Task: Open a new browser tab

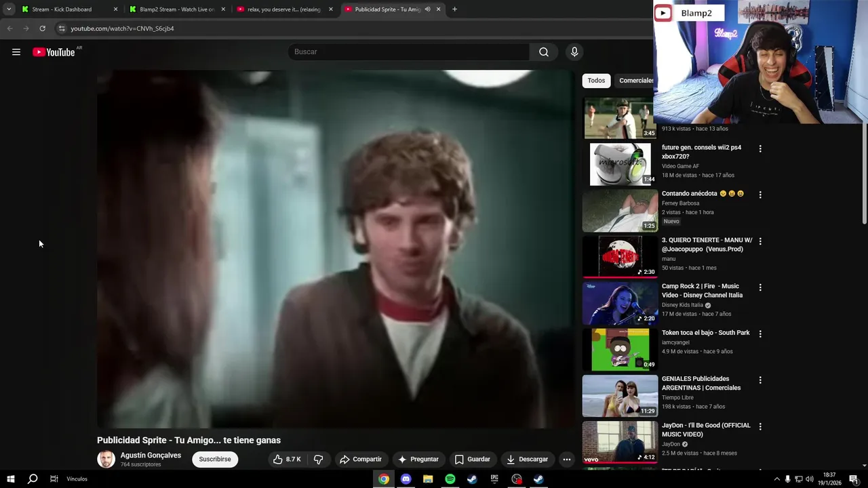Action: (454, 9)
